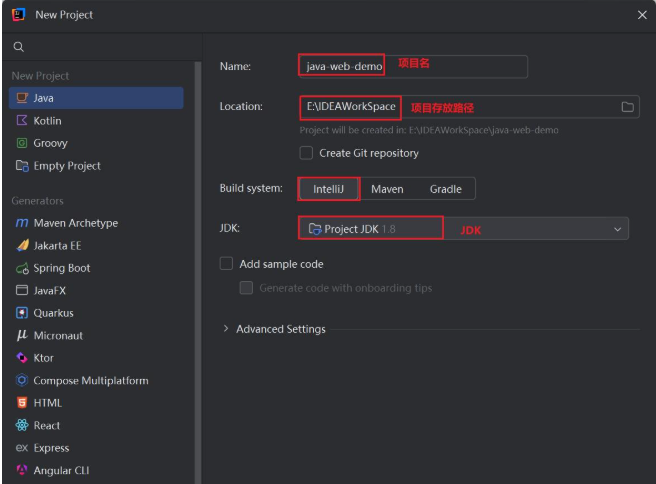
Task: Select the React generator icon
Action: coord(22,425)
